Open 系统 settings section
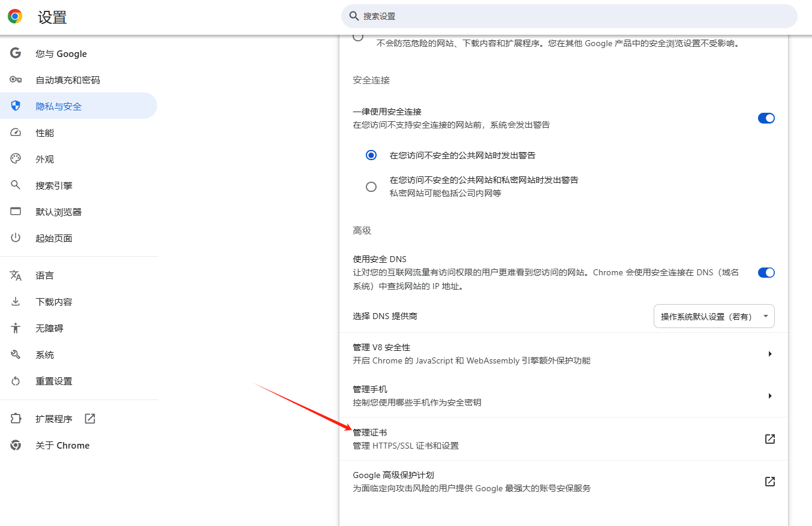This screenshot has height=526, width=812. pos(79,354)
